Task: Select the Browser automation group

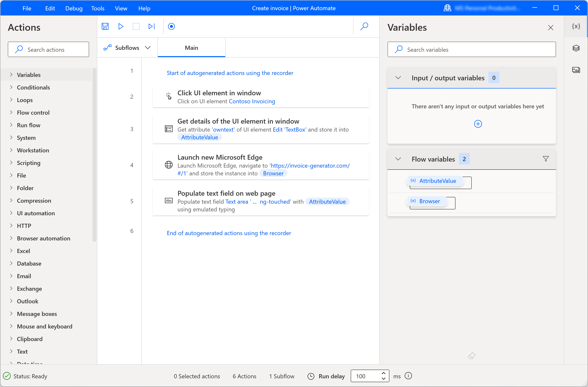Action: (x=43, y=238)
